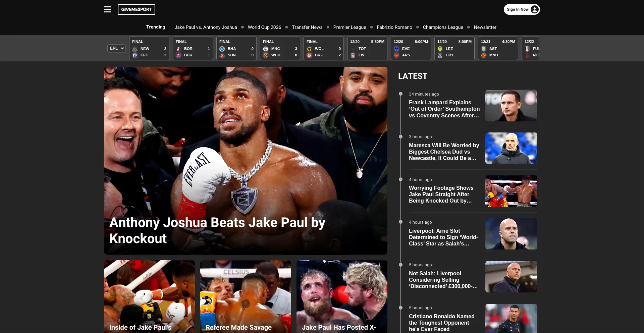Select the Liverpool crest in the TOT-LIV fixture

pyautogui.click(x=353, y=55)
